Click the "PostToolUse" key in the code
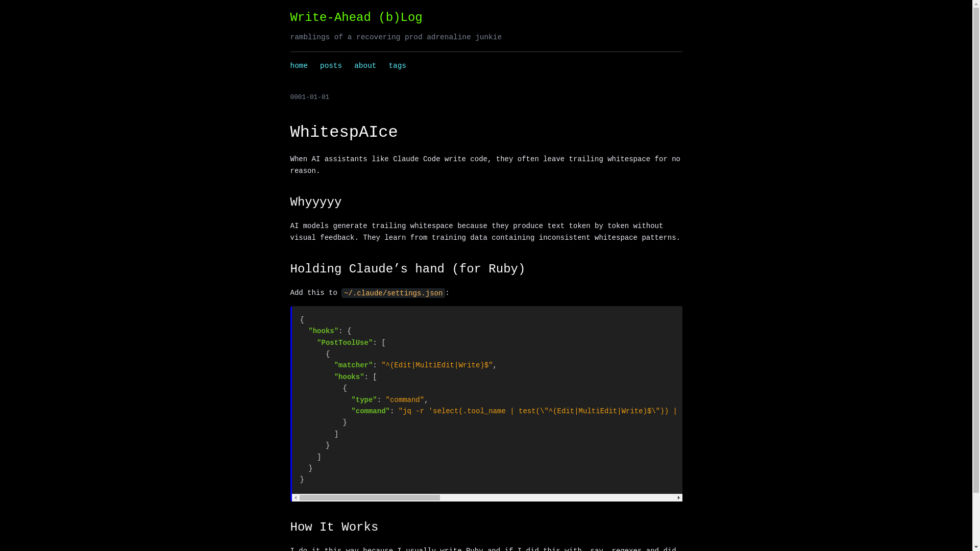Viewport: 980px width, 551px height. (345, 343)
